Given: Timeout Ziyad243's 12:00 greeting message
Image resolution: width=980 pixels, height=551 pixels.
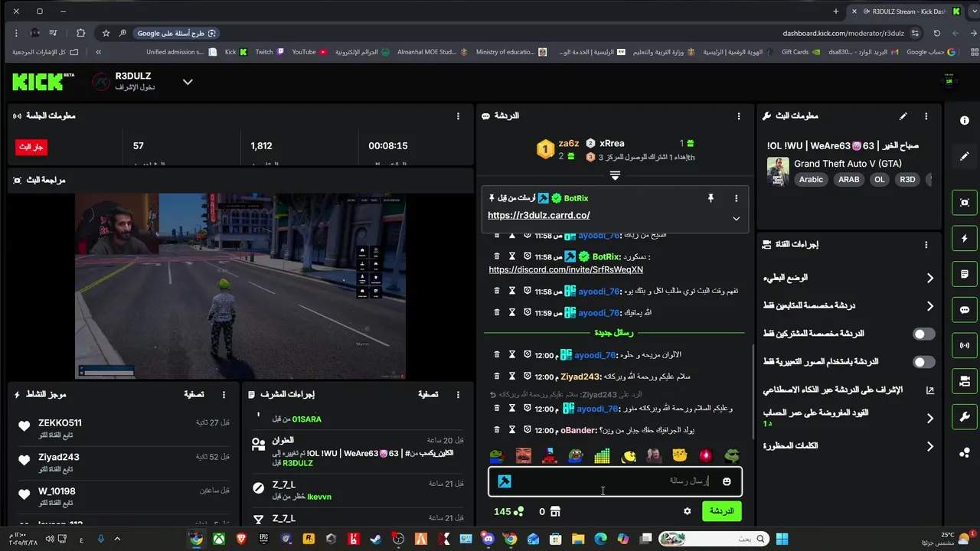Looking at the screenshot, I should pyautogui.click(x=512, y=377).
